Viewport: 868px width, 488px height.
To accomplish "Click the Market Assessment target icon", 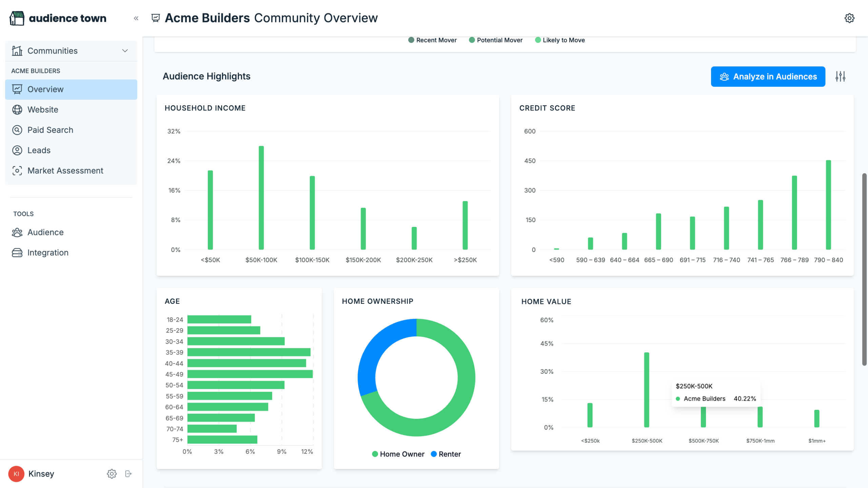I will [17, 171].
